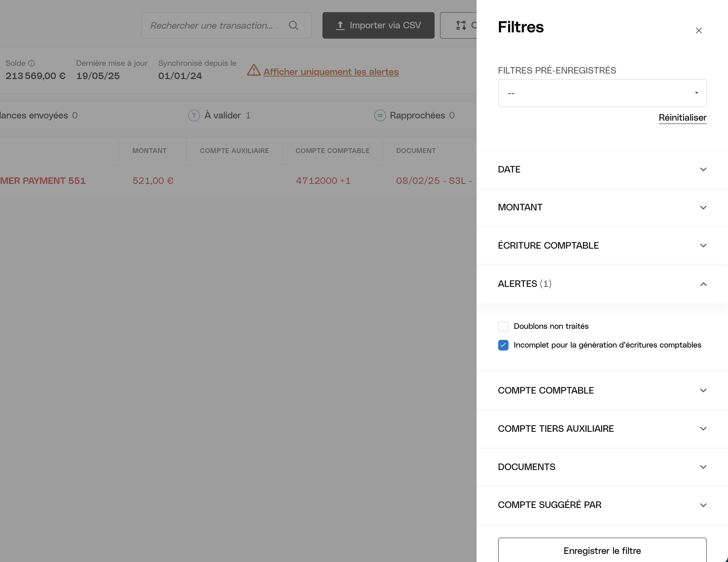This screenshot has width=728, height=562.
Task: Click the 521,00 € amount cell
Action: [x=153, y=181]
